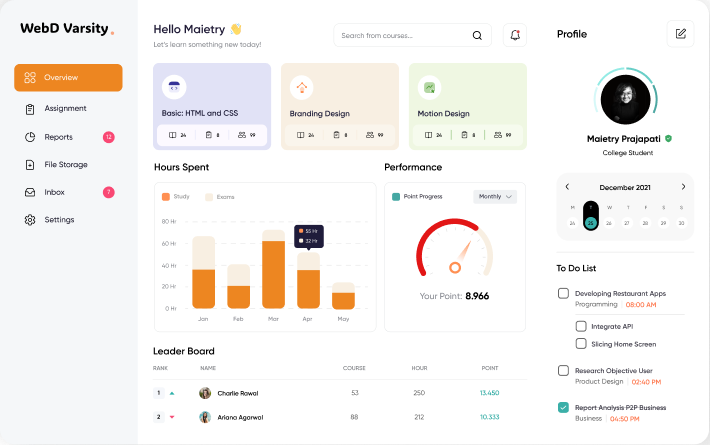710x445 pixels.
Task: Click the Mar bar in Hours Spent chart
Action: point(273,269)
